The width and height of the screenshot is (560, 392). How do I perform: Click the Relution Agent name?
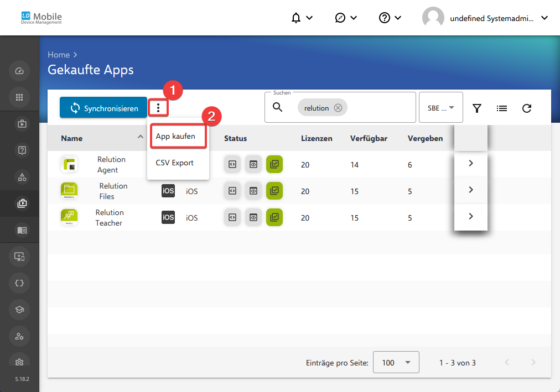pos(111,164)
